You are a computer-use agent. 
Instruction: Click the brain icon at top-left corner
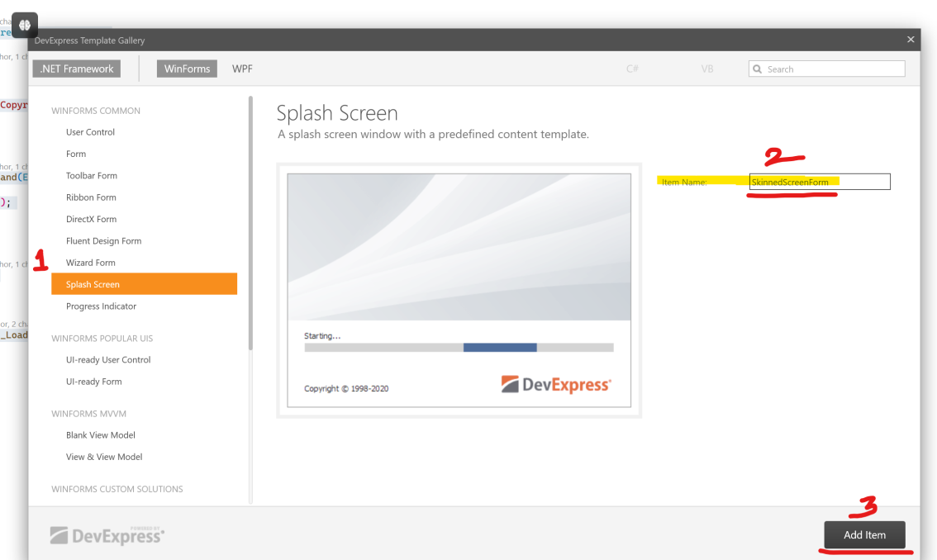click(x=25, y=25)
